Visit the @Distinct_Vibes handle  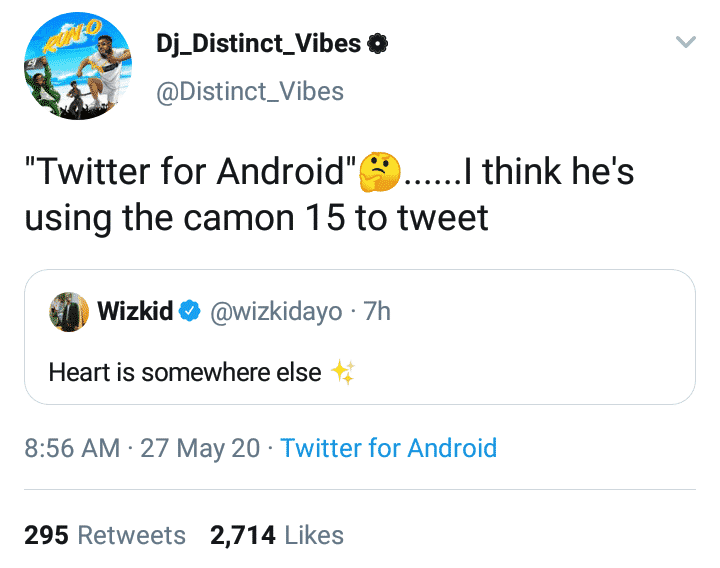pos(250,92)
